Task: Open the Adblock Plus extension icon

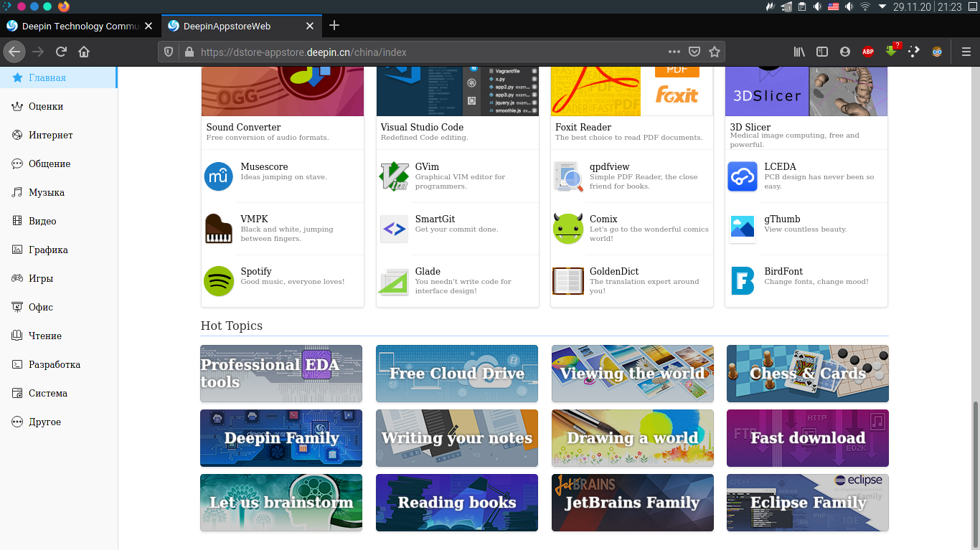Action: point(868,52)
